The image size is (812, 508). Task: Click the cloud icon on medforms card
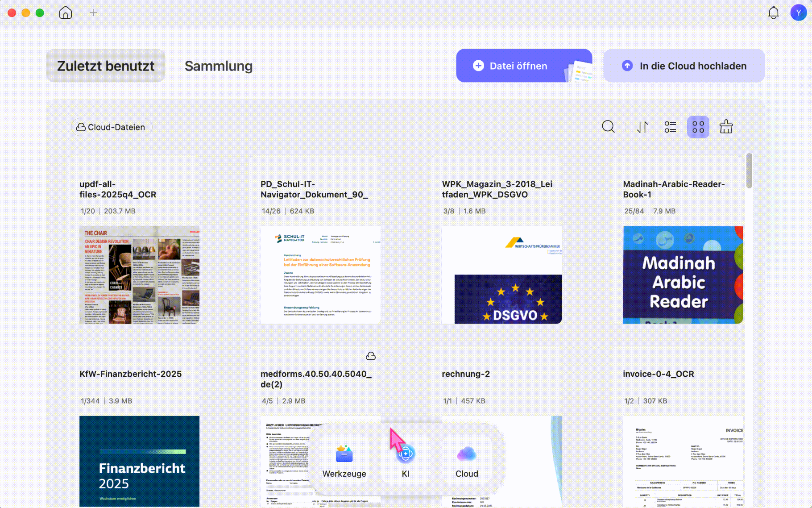[x=371, y=356]
